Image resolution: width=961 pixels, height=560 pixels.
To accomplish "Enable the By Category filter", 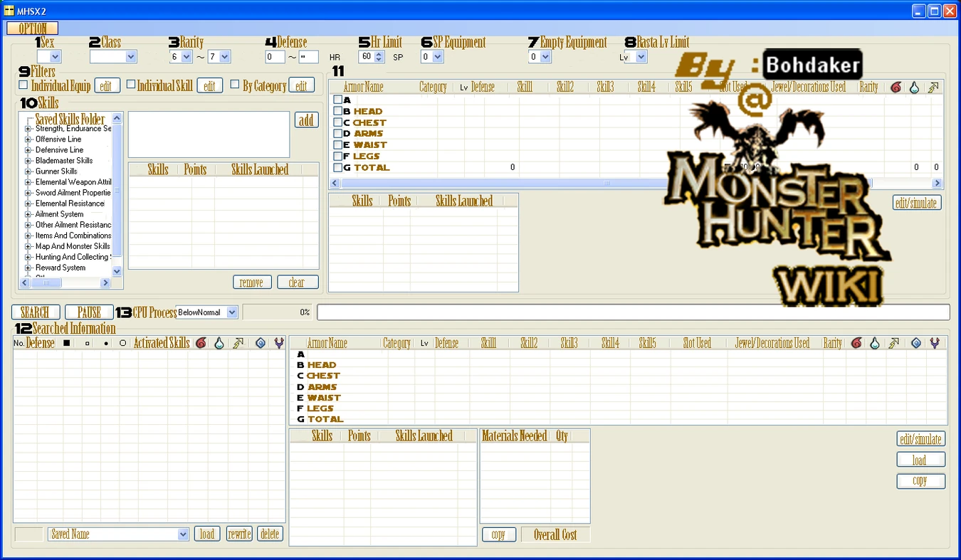I will click(x=235, y=84).
